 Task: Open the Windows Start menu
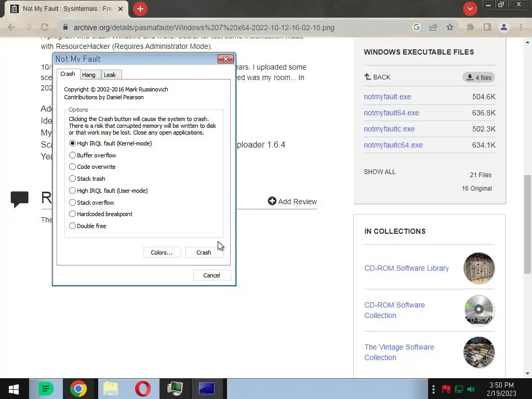pyautogui.click(x=14, y=389)
